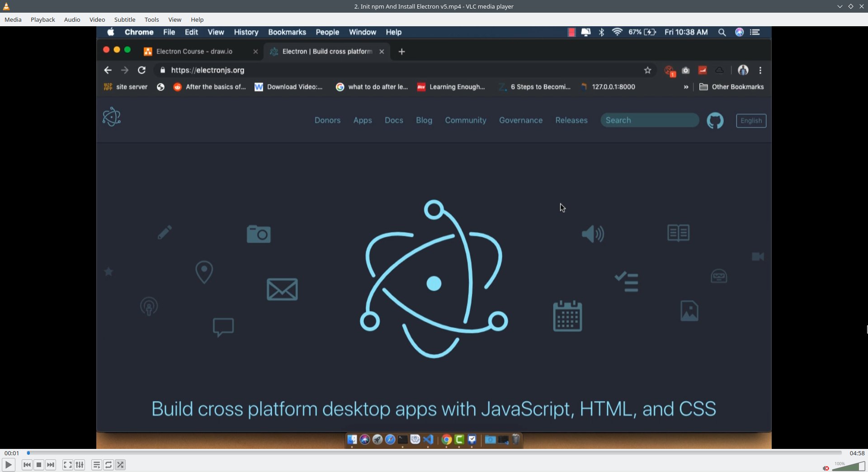This screenshot has width=868, height=472.
Task: Toggle loop mode button
Action: coord(108,465)
